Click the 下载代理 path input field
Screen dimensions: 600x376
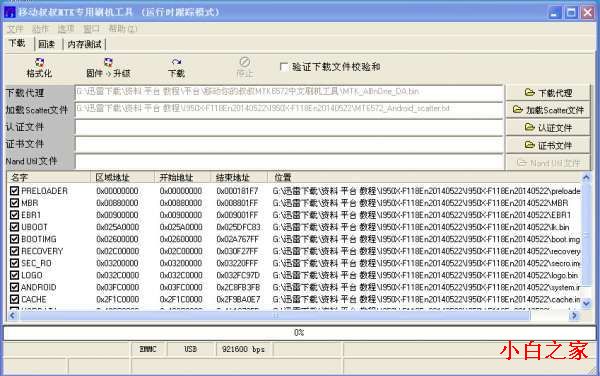[289, 93]
